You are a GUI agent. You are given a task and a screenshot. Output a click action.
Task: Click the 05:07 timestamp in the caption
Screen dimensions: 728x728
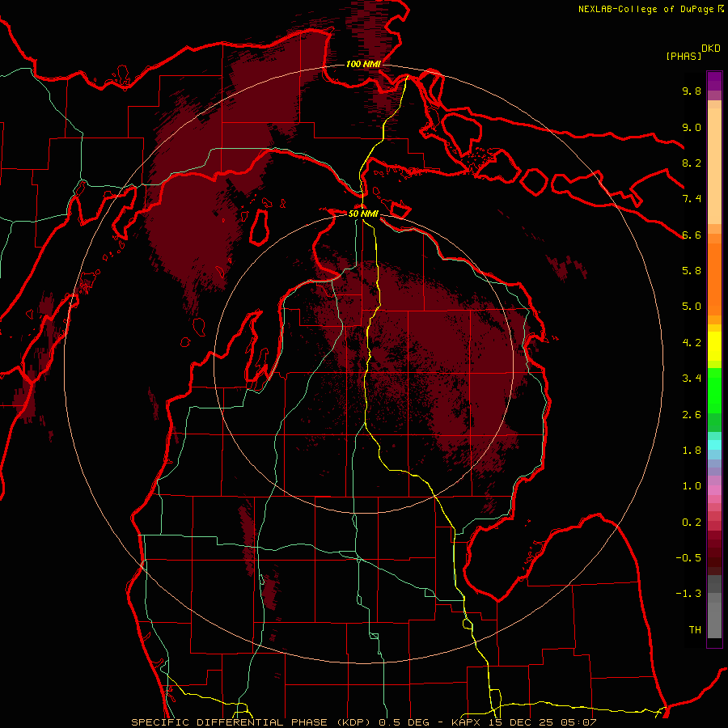coord(578,722)
